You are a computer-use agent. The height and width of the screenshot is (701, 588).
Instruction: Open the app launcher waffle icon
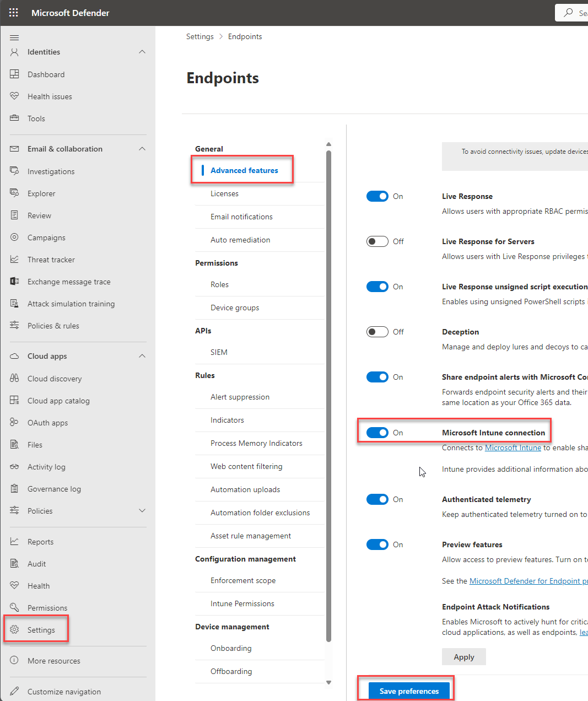tap(14, 13)
